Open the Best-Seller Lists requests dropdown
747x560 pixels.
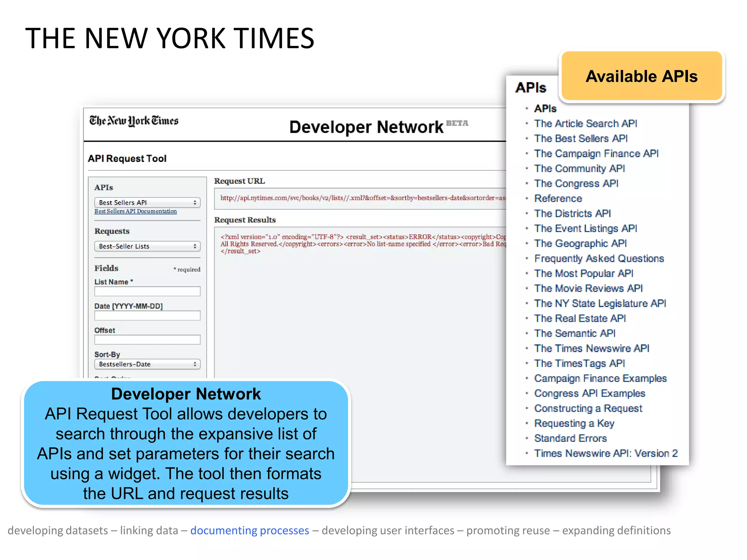tap(147, 246)
